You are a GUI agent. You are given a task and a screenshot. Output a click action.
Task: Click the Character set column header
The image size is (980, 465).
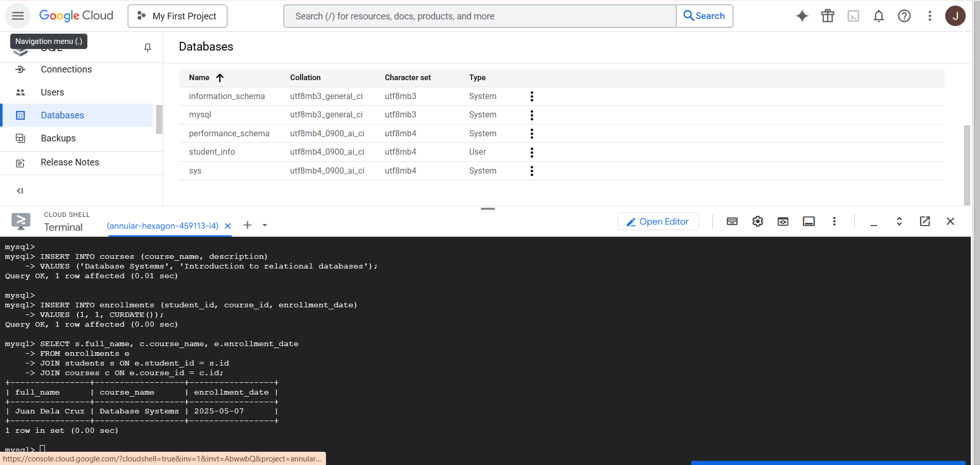pyautogui.click(x=408, y=78)
